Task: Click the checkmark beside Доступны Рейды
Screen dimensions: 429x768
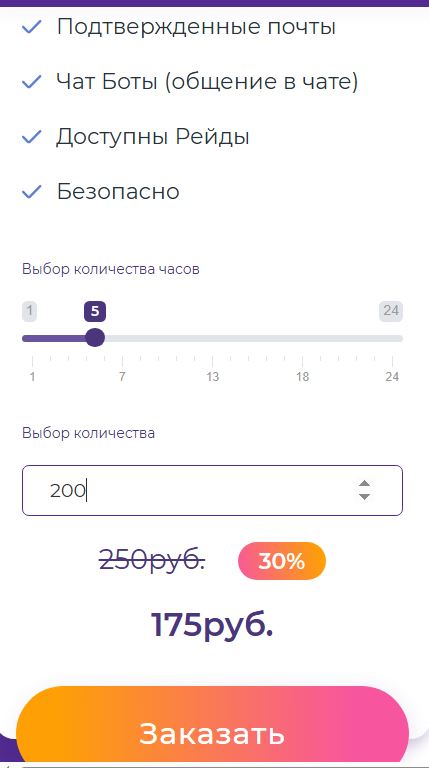Action: [31, 137]
